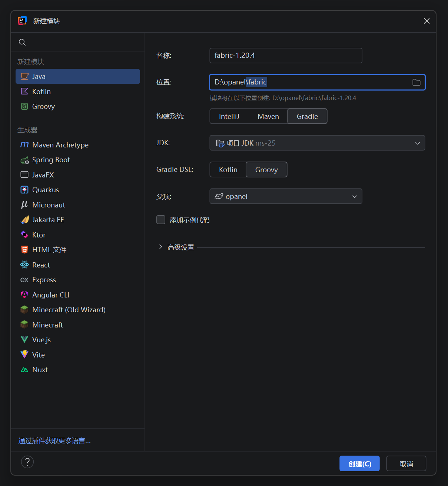Choose the Vite generator icon
The image size is (448, 486).
(x=24, y=354)
